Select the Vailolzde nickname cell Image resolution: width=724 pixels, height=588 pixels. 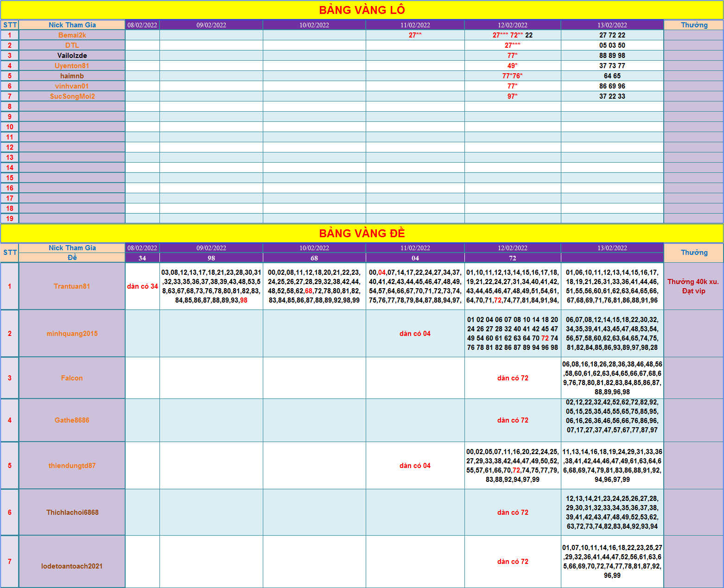coord(72,56)
